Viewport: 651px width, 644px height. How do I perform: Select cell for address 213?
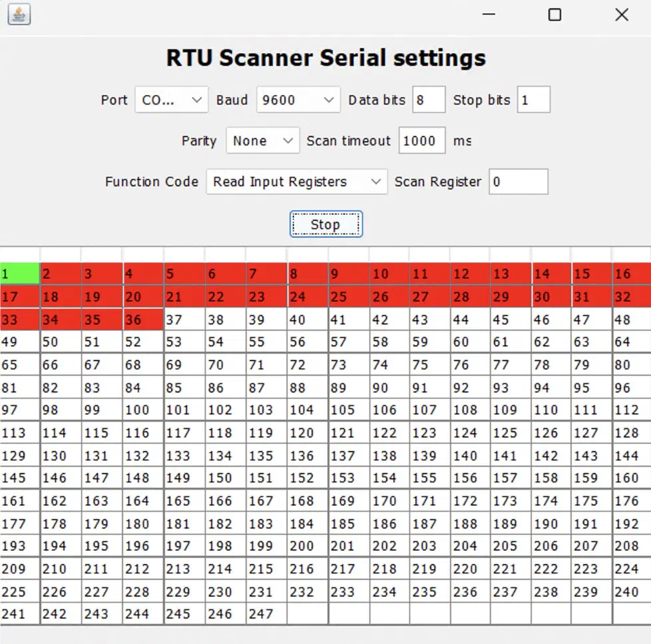(184, 569)
